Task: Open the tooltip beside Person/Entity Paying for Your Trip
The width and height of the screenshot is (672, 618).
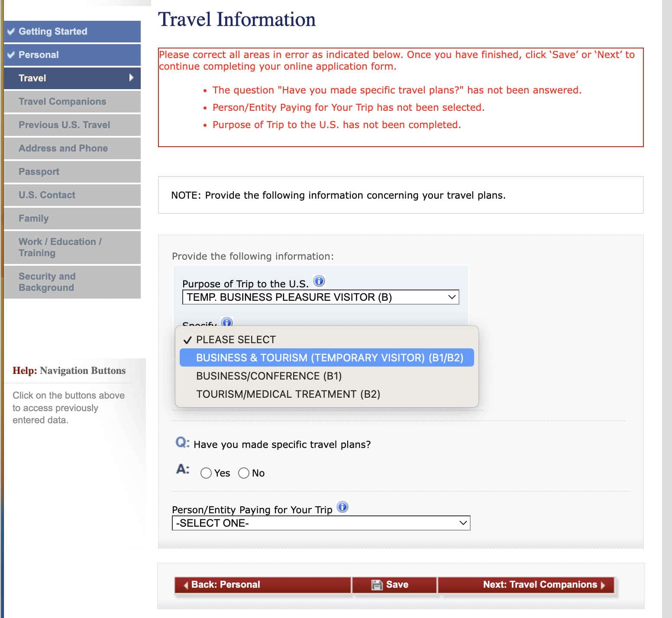Action: pos(342,507)
